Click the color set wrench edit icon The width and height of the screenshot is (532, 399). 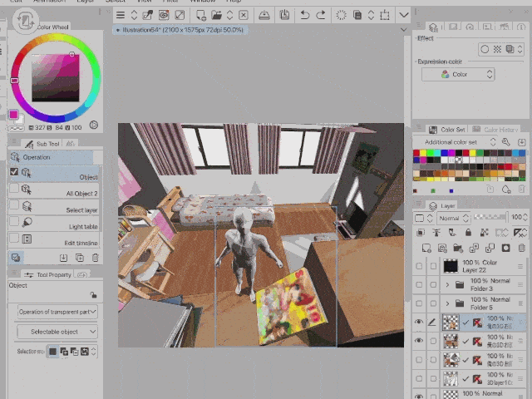506,142
